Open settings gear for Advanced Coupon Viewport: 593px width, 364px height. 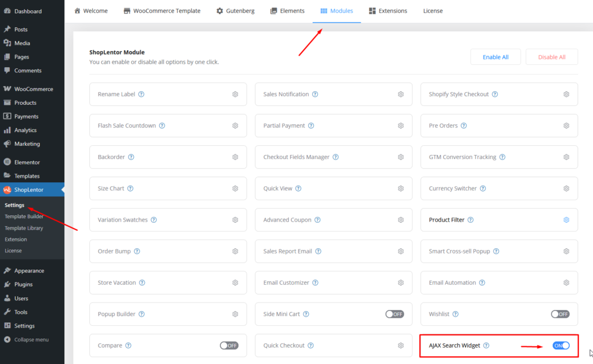pyautogui.click(x=401, y=219)
